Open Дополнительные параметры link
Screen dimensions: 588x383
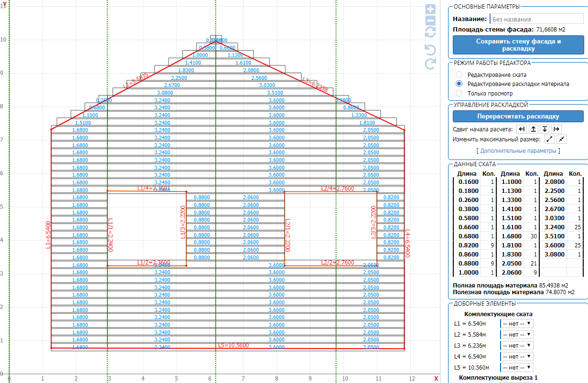click(x=518, y=151)
